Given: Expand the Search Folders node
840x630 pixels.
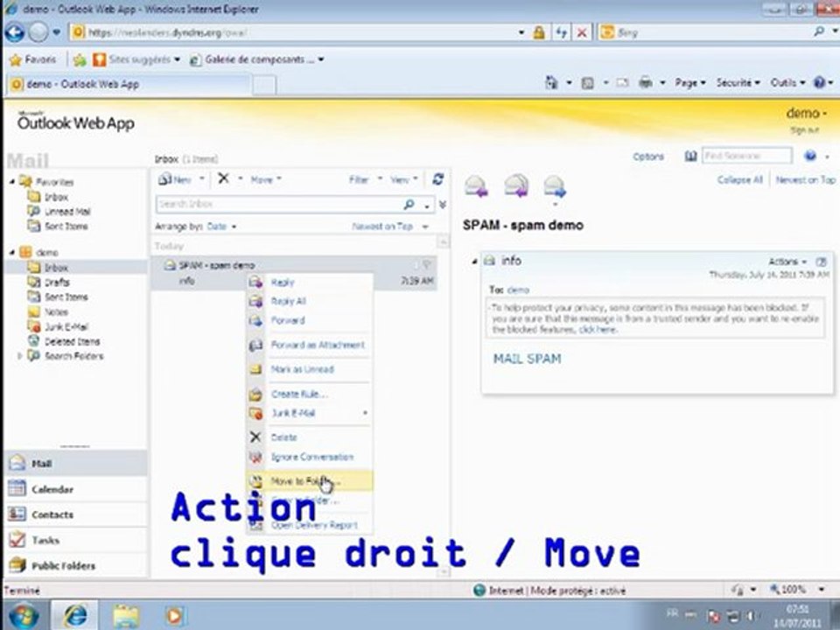Looking at the screenshot, I should (20, 356).
